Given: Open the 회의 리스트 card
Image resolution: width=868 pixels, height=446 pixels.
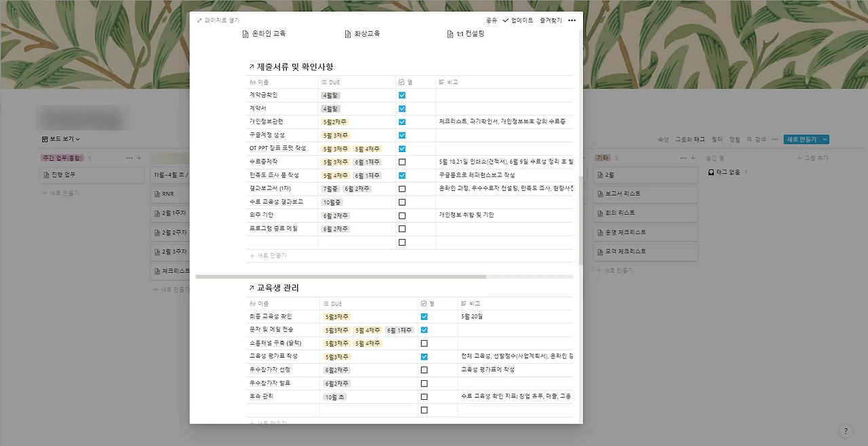Looking at the screenshot, I should coord(646,213).
